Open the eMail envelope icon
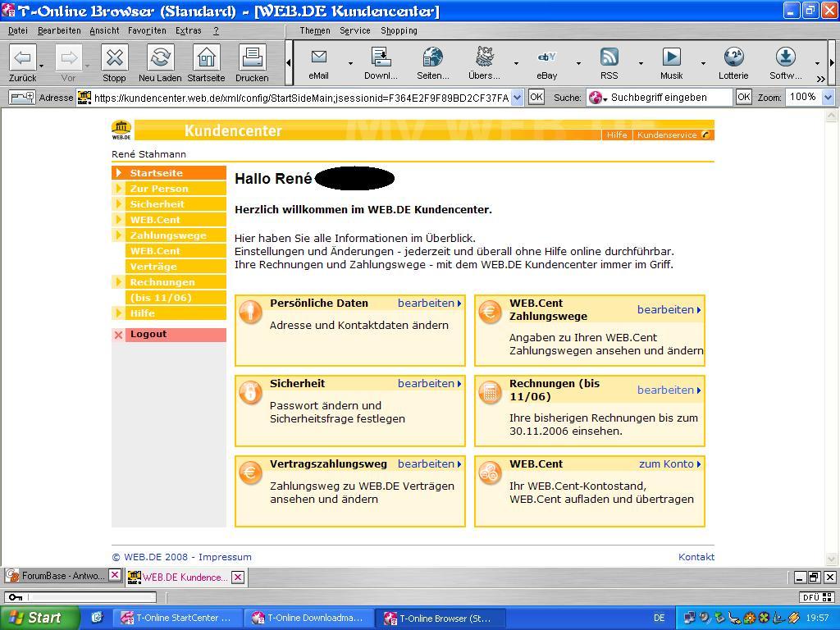This screenshot has width=840, height=630. 319,57
